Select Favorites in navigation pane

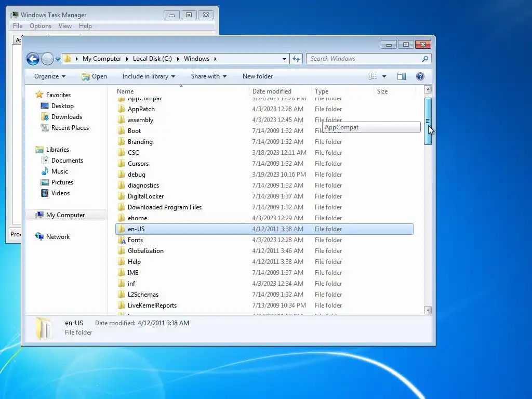pos(58,95)
